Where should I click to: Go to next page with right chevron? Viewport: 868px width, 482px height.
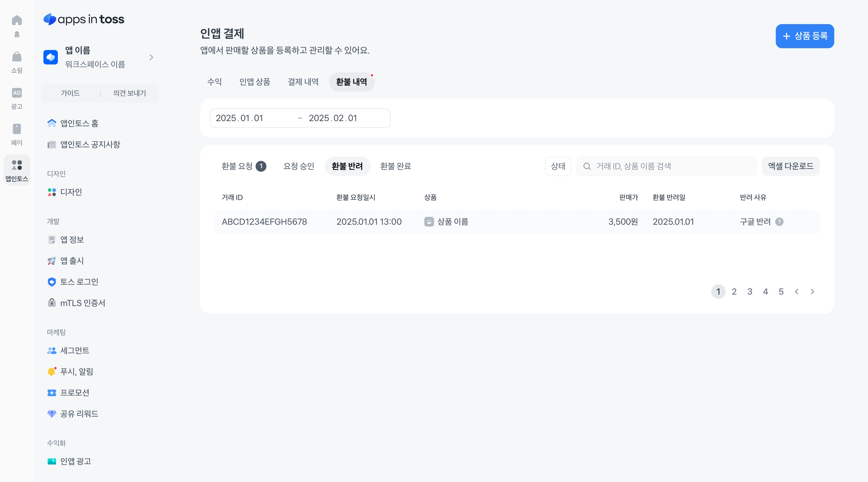coord(812,292)
